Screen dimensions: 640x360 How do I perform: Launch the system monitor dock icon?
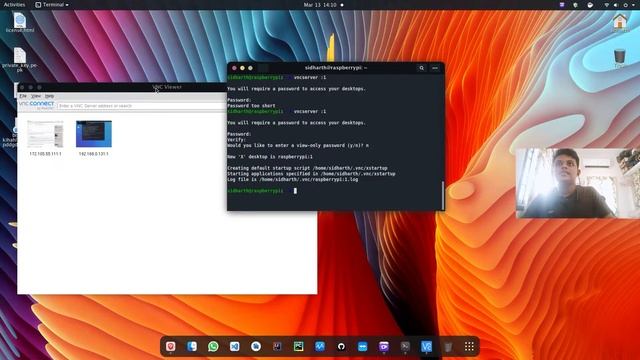pos(320,347)
